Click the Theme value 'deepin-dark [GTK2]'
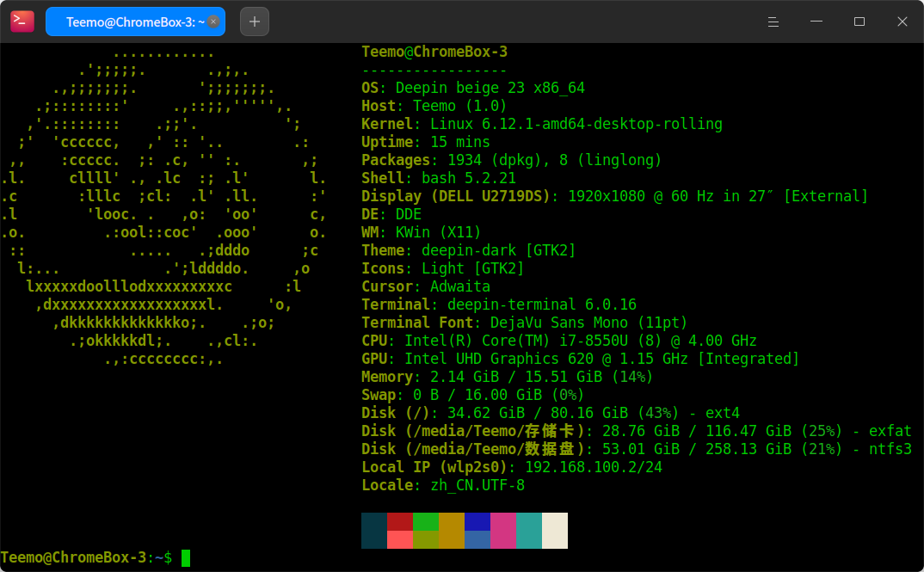Image resolution: width=924 pixels, height=572 pixels. [498, 250]
